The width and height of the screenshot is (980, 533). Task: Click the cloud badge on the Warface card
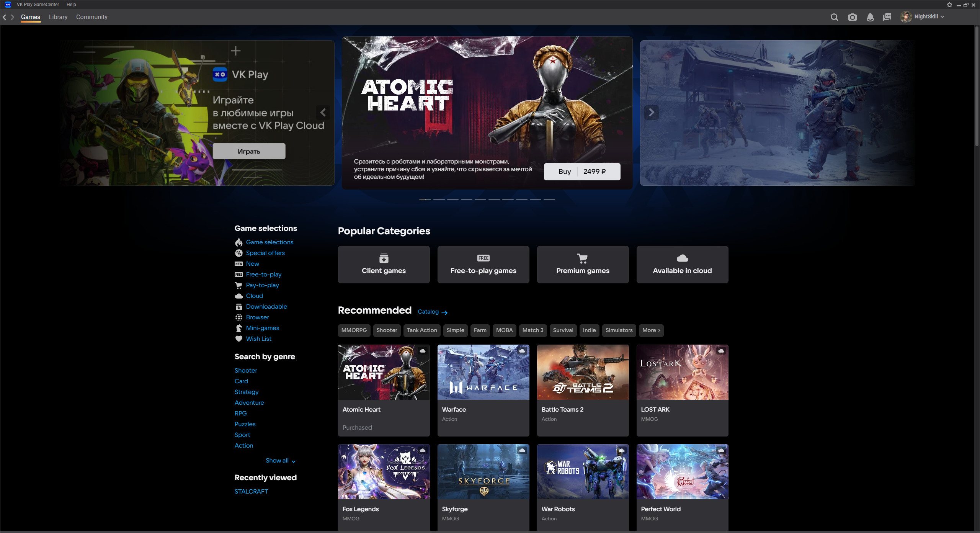522,351
